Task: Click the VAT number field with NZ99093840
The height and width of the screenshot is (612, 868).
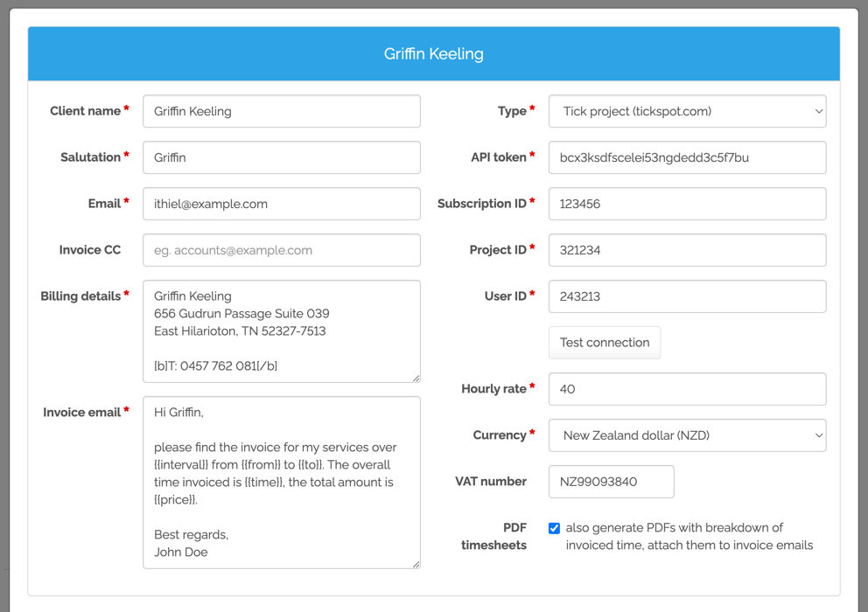Action: (x=611, y=482)
